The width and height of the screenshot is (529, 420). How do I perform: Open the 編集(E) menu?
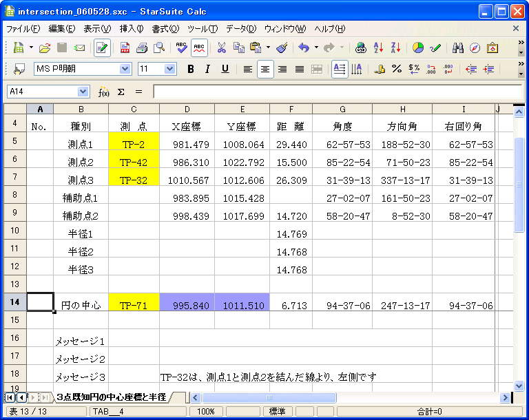click(x=62, y=29)
